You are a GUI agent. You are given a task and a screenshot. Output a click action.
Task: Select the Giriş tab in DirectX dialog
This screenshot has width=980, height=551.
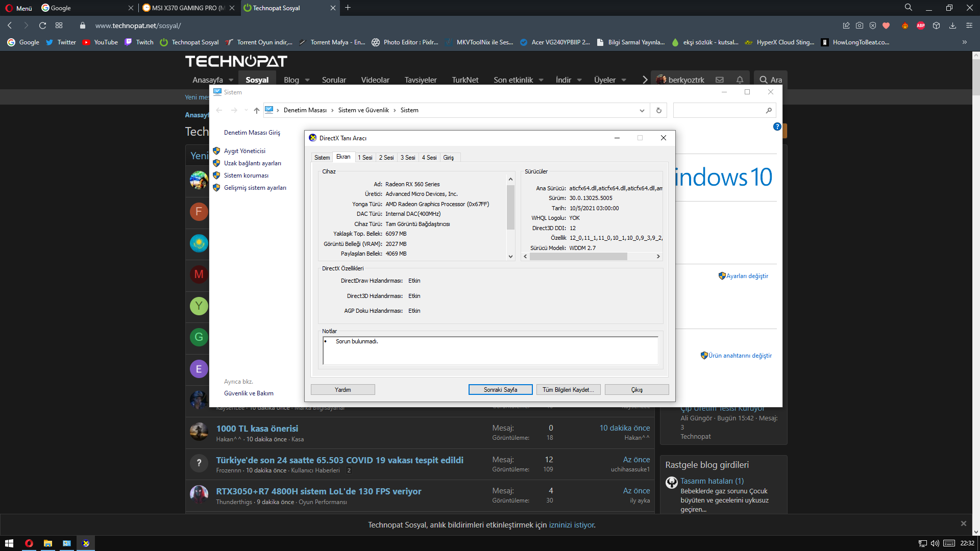point(448,158)
